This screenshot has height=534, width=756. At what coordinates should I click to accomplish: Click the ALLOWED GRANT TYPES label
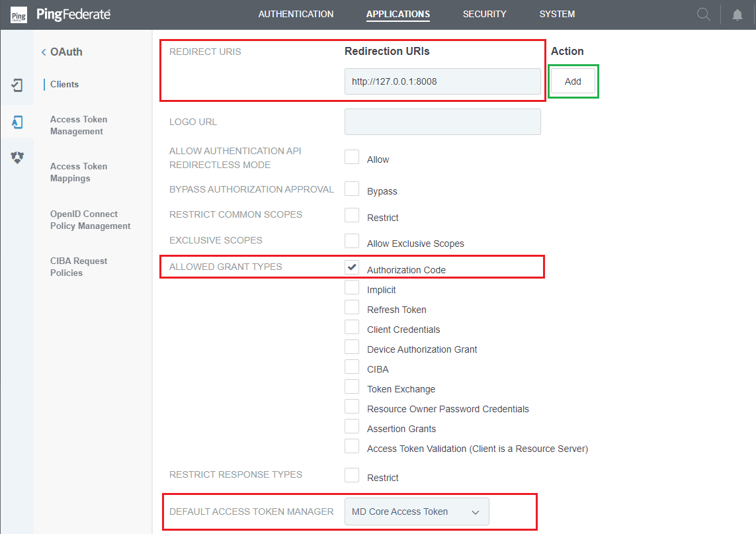pos(226,267)
